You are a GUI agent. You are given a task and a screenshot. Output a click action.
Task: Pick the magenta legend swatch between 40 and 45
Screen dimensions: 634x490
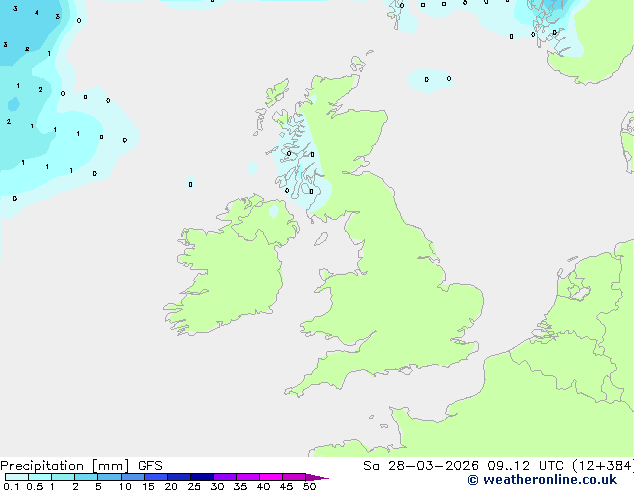click(x=271, y=477)
